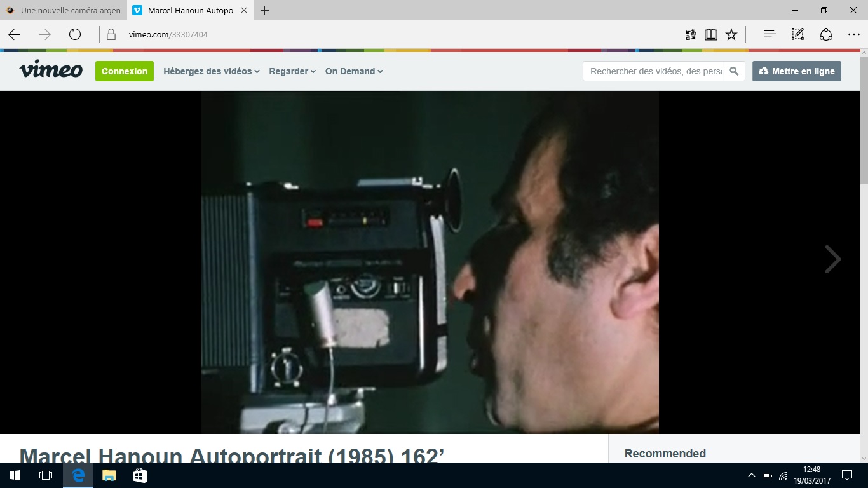Open Task View on taskbar
Image resolution: width=868 pixels, height=488 pixels.
(x=46, y=475)
